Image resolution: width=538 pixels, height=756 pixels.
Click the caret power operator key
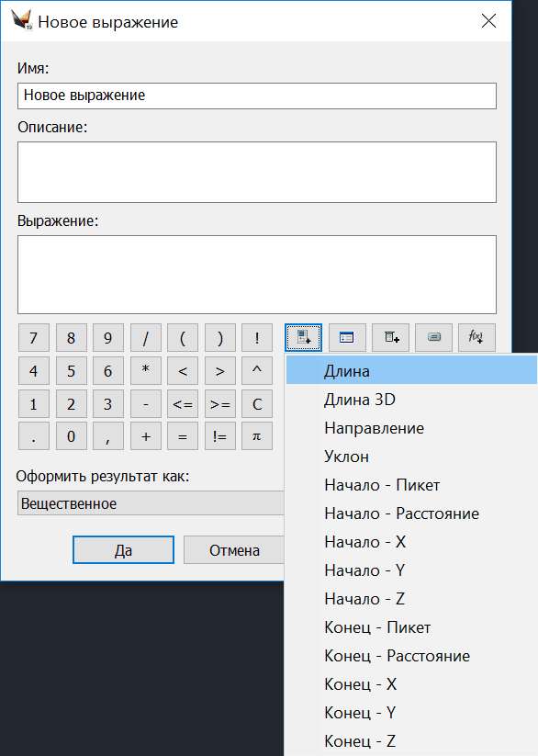257,371
